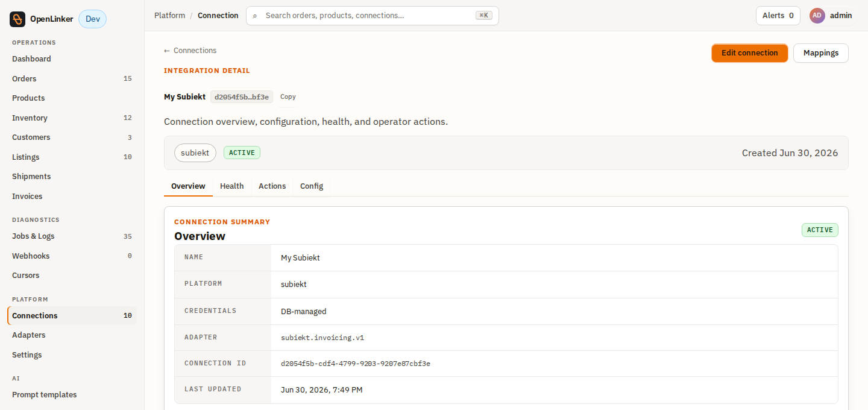Copy the connection ID
The width and height of the screenshot is (868, 410).
(x=288, y=96)
